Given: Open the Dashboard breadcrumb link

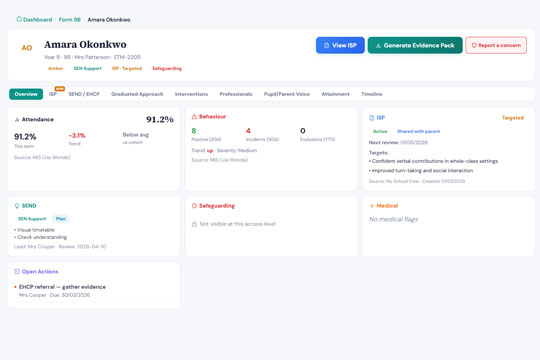Looking at the screenshot, I should click(37, 20).
